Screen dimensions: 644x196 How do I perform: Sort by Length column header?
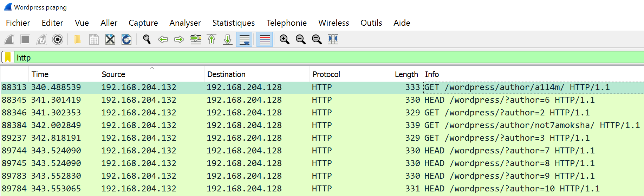tap(406, 74)
